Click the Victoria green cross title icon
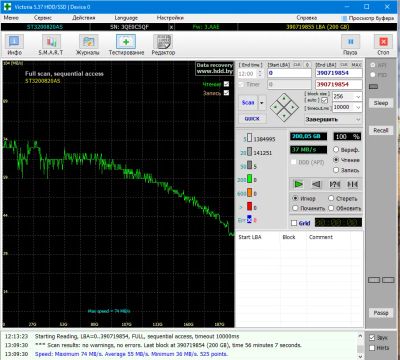The height and width of the screenshot is (360, 400). [x=7, y=6]
